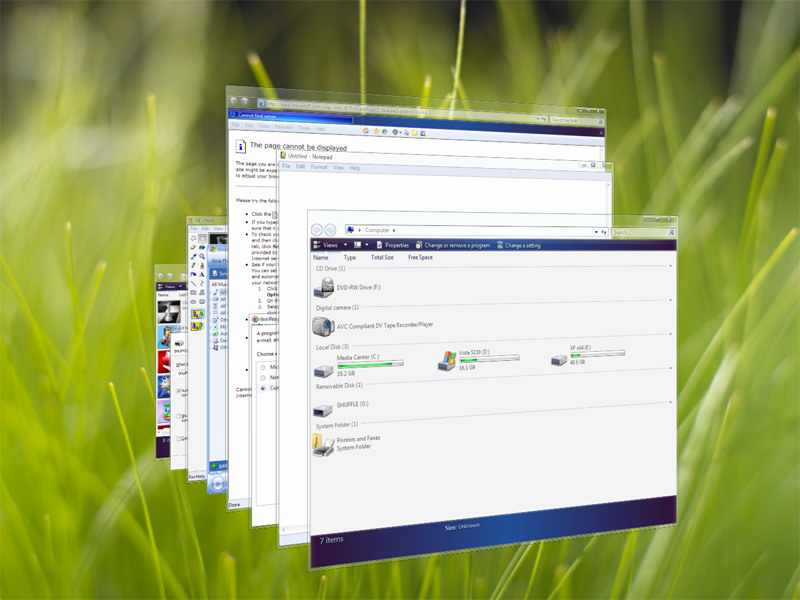Click the Computer icon in the address bar
800x600 pixels.
click(351, 230)
